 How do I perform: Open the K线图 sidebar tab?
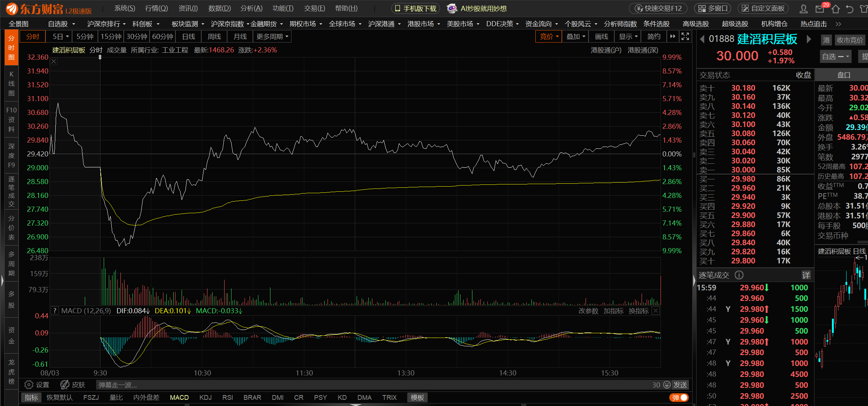click(x=11, y=84)
